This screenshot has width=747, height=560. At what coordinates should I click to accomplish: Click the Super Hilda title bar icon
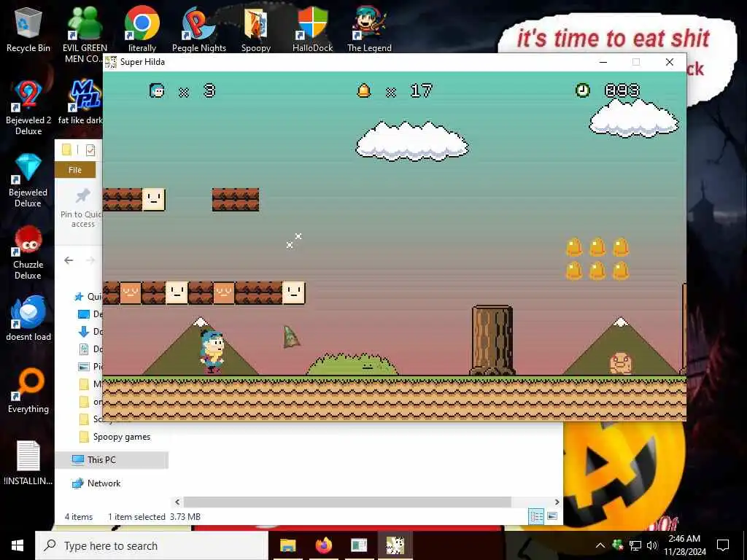pyautogui.click(x=111, y=62)
